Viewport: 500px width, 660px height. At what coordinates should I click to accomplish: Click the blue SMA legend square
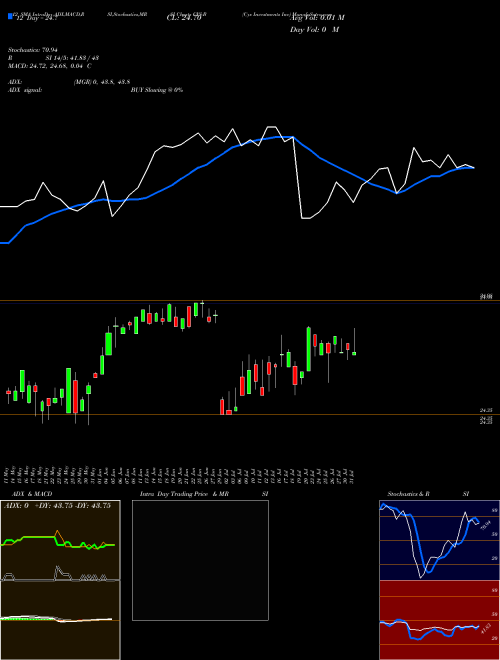click(x=10, y=16)
